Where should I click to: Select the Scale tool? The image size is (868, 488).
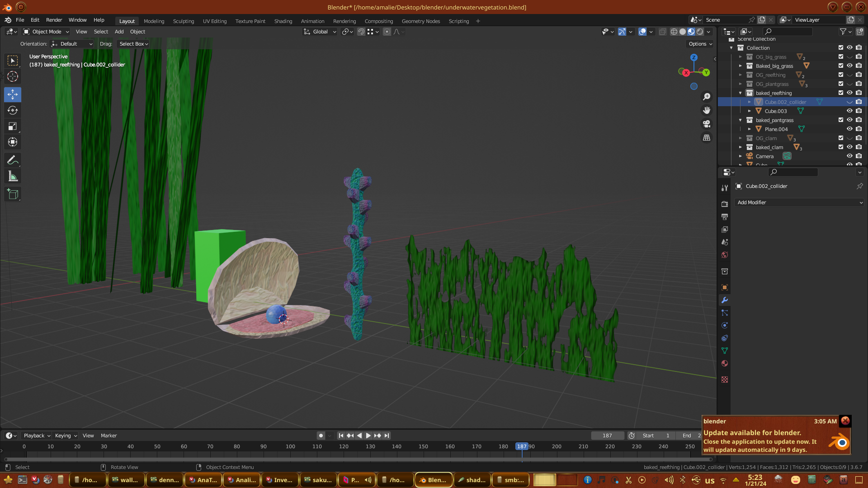13,127
